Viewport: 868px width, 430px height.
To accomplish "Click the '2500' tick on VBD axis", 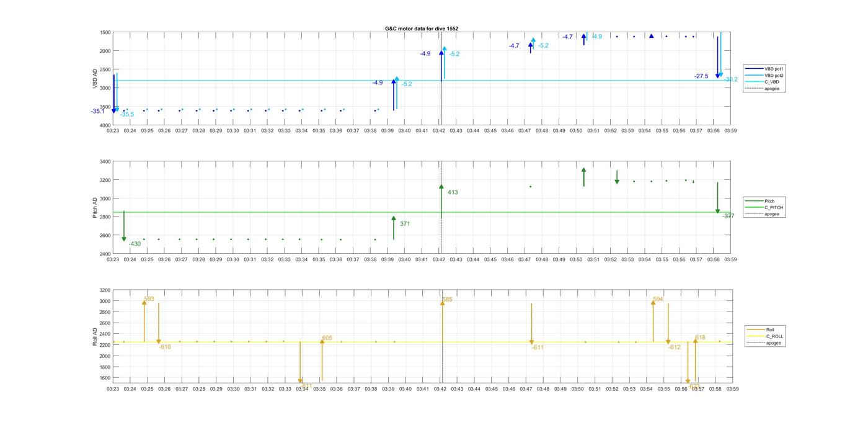I will [x=106, y=69].
